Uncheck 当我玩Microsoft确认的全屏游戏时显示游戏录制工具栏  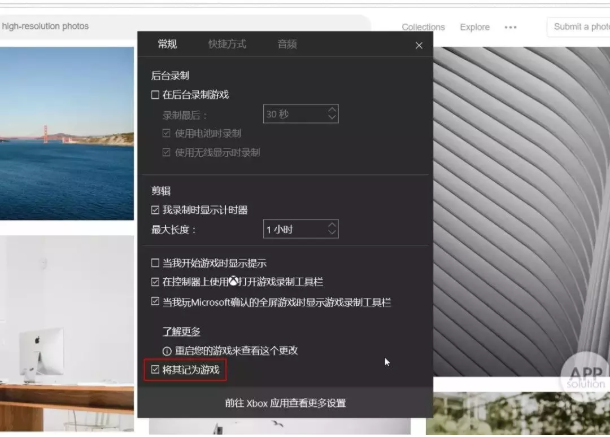(x=155, y=302)
